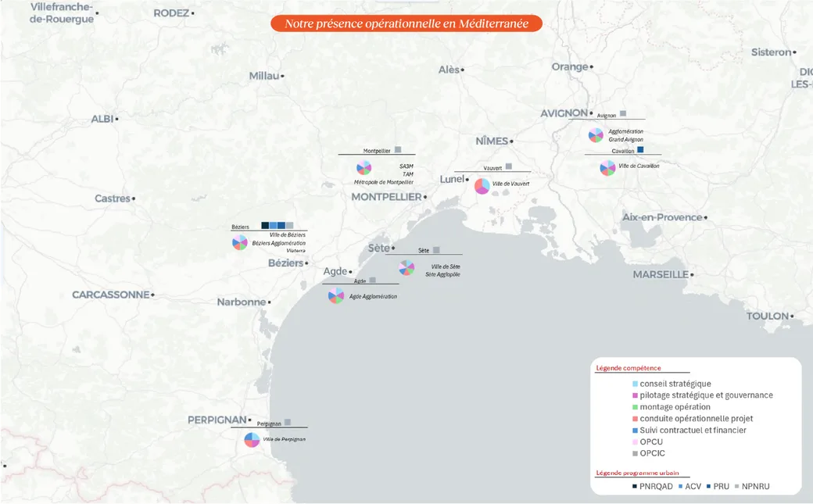Viewport: 813px width, 504px height.
Task: Click the 'Légende programme urbain' heading
Action: (x=637, y=473)
